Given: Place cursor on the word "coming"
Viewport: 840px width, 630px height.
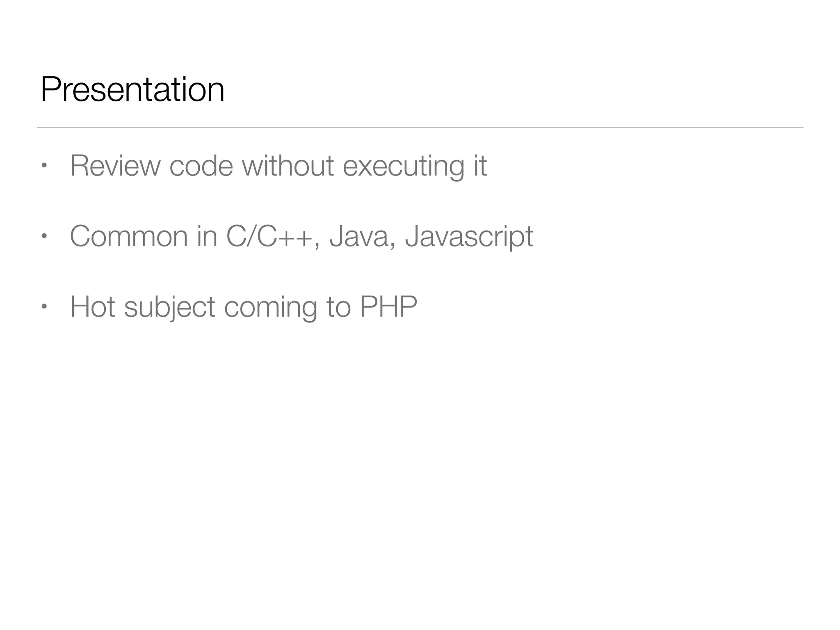Looking at the screenshot, I should coord(270,308).
